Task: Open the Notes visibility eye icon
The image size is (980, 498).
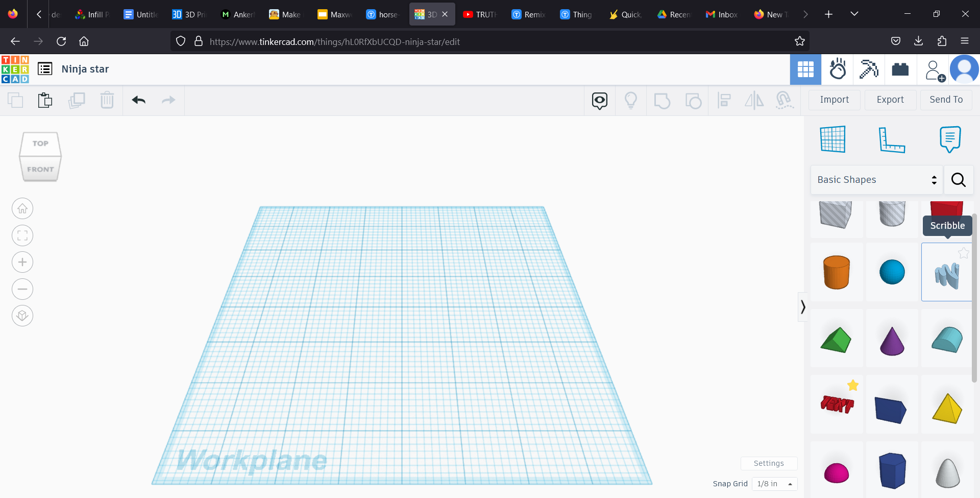Action: click(600, 101)
